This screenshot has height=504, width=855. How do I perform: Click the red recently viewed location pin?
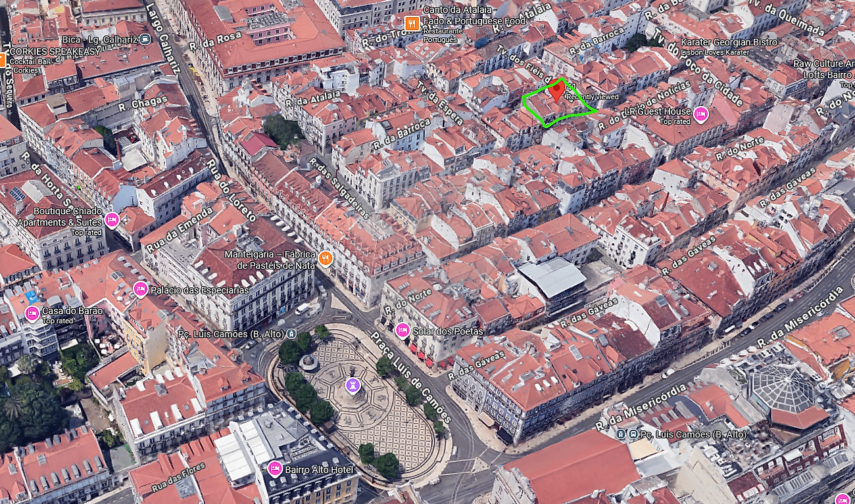[557, 89]
